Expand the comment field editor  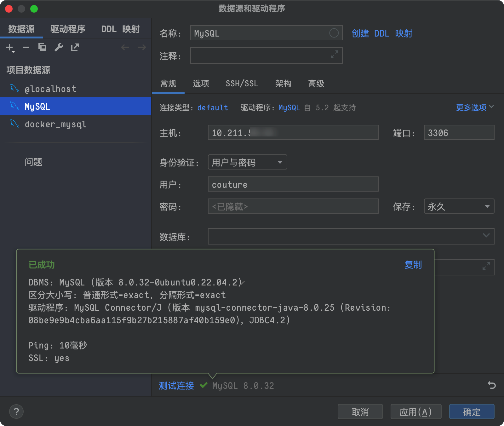pyautogui.click(x=335, y=54)
